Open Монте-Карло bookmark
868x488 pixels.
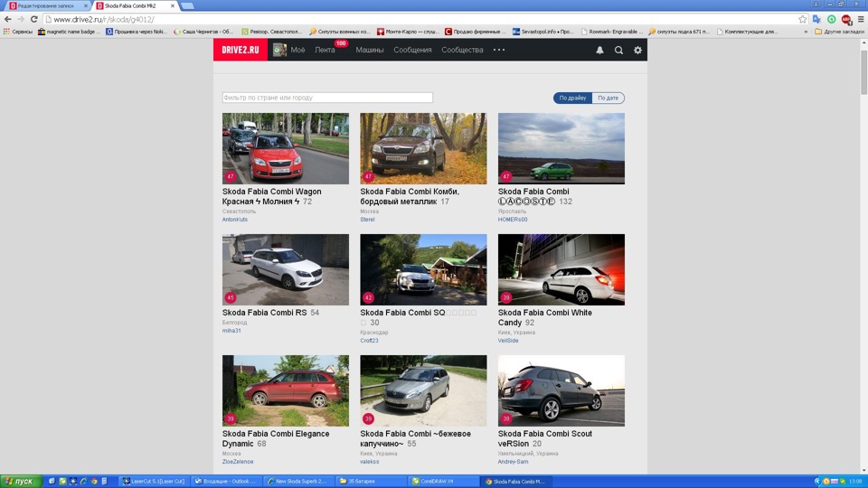point(408,32)
